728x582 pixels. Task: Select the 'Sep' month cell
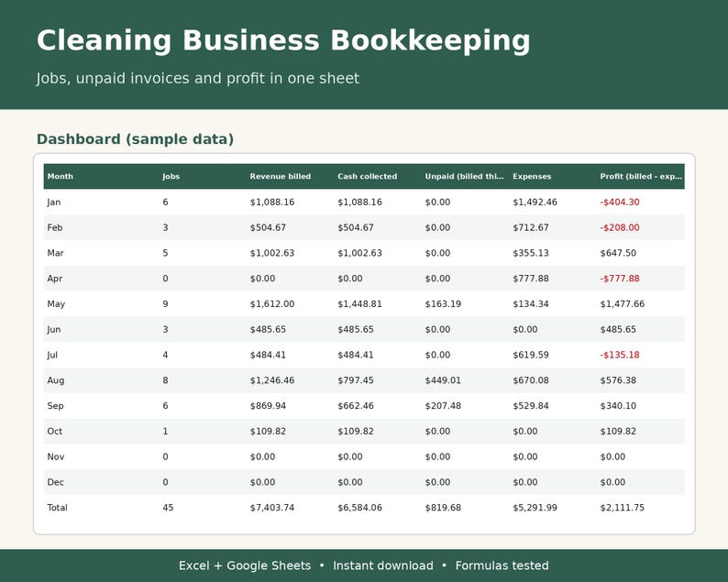[55, 406]
